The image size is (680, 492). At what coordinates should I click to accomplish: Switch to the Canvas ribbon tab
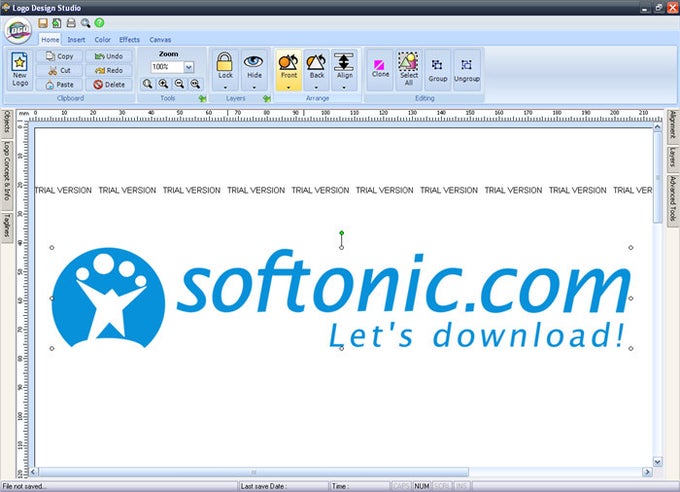160,39
